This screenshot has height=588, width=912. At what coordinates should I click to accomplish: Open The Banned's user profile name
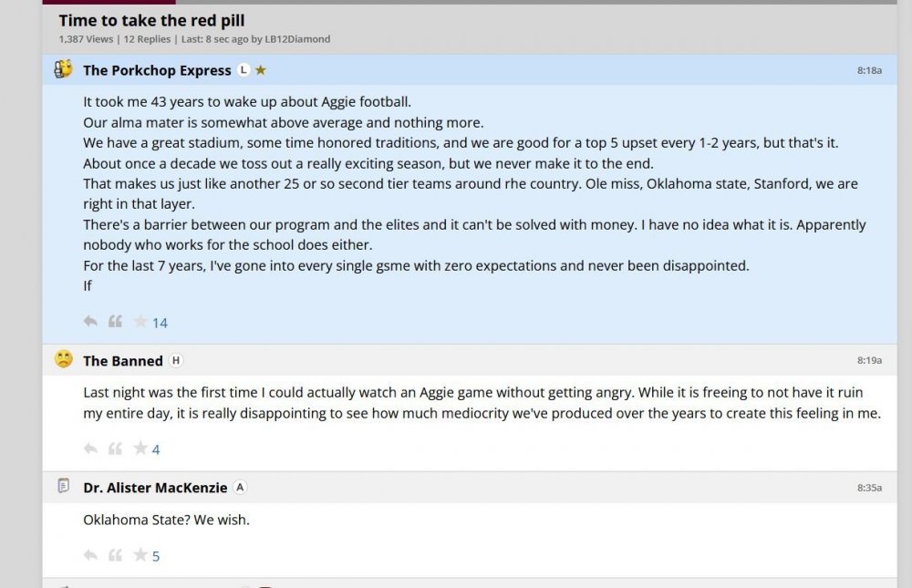click(122, 361)
